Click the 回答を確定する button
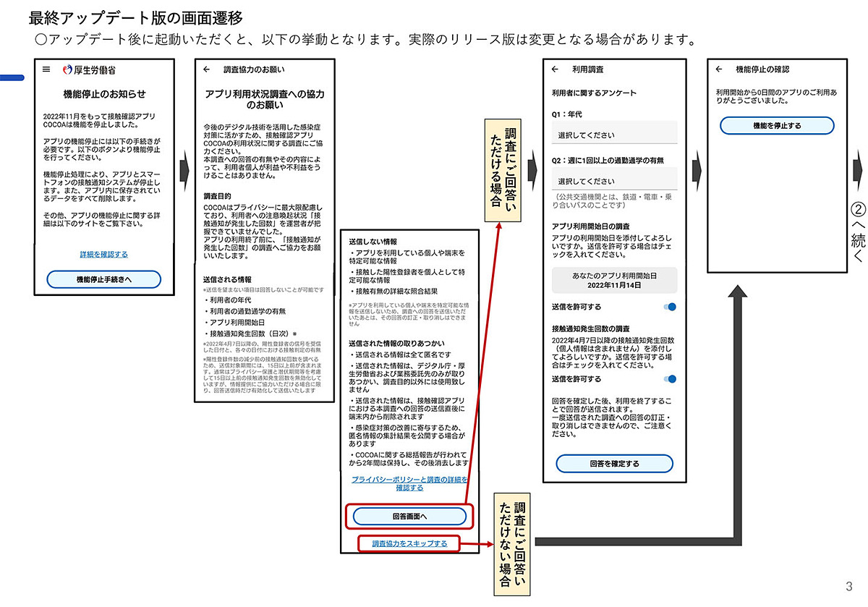Image resolution: width=868 pixels, height=607 pixels. pyautogui.click(x=614, y=464)
